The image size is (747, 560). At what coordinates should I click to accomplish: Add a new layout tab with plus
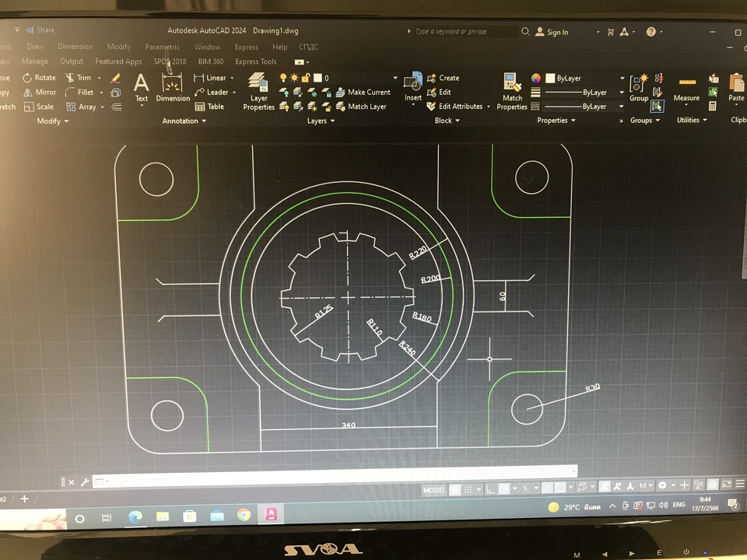(24, 499)
